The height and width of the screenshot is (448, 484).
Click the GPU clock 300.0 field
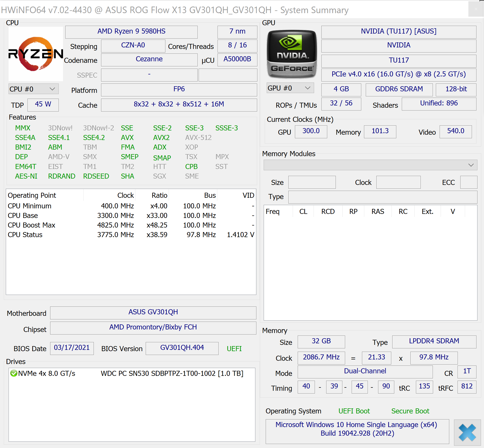[311, 132]
